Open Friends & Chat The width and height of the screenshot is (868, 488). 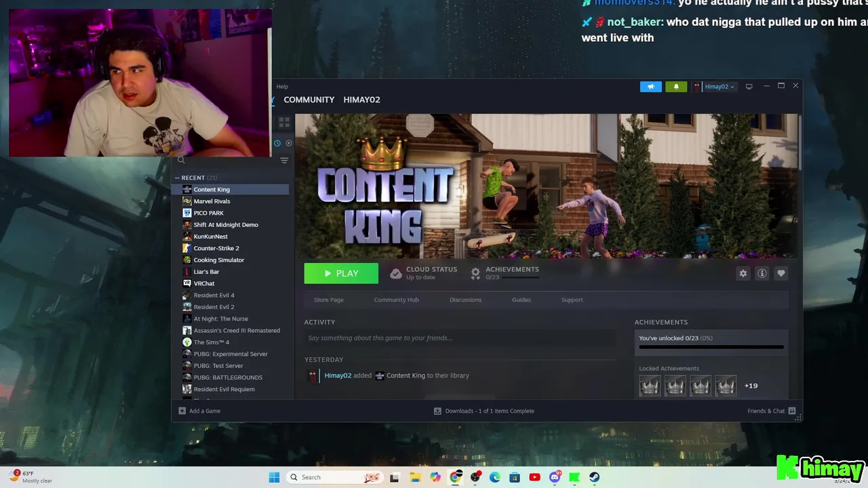772,411
